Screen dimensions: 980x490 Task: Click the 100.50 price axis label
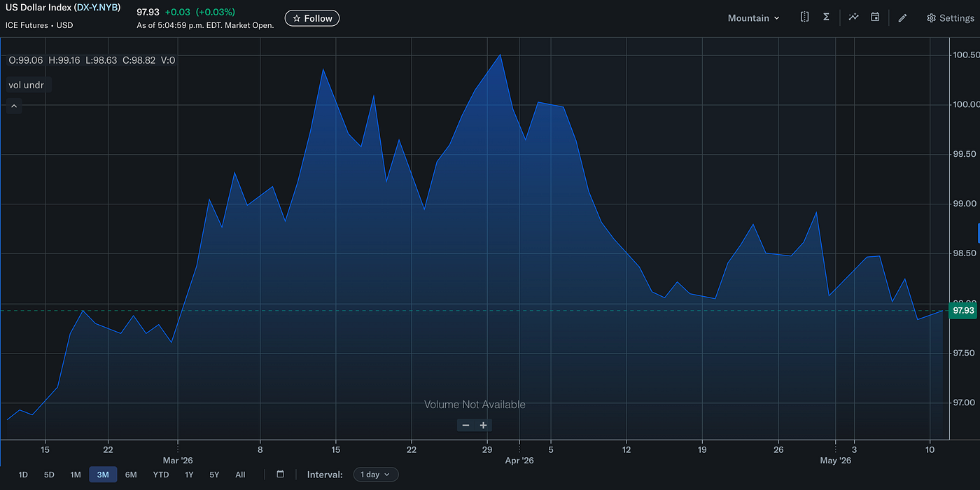(965, 55)
